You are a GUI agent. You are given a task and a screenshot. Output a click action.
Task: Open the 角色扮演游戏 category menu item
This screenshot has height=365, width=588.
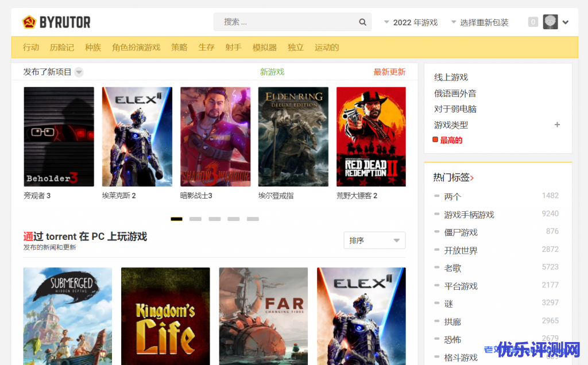click(x=136, y=47)
